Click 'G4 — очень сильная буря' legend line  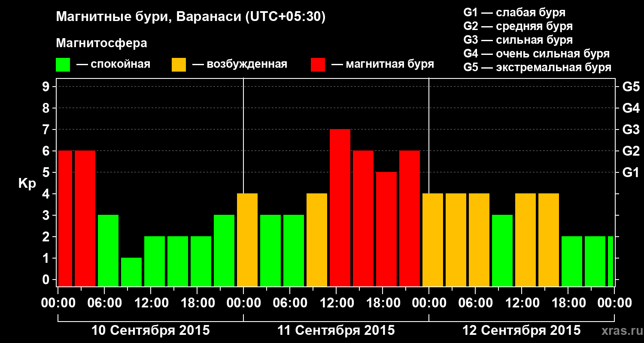[537, 54]
